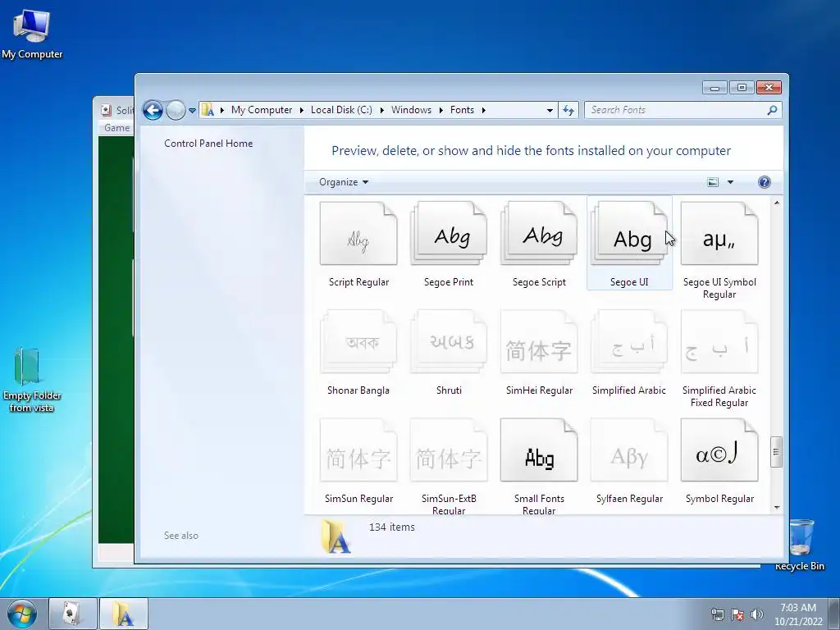Expand the arrow after Local Disk (C:)

(x=382, y=111)
